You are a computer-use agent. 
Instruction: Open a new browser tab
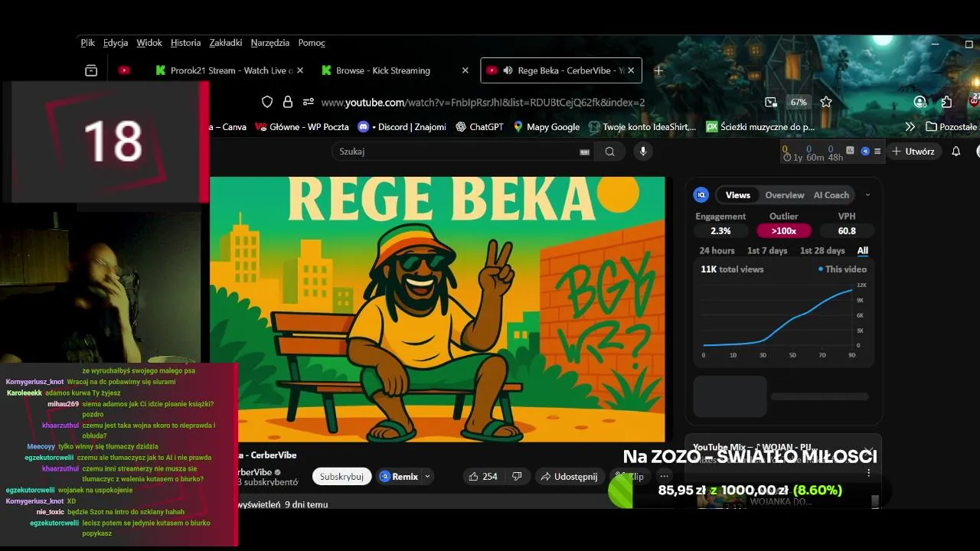click(658, 70)
